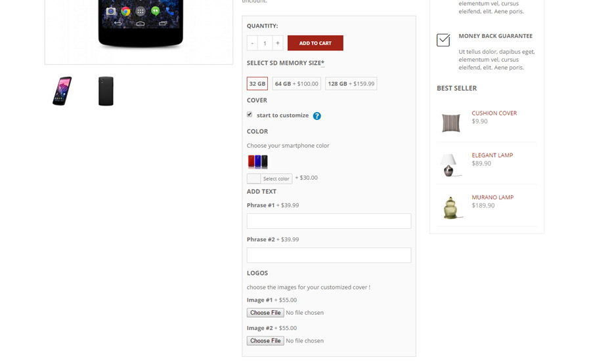The width and height of the screenshot is (591, 364).
Task: Select the 128 GB memory option
Action: (351, 83)
